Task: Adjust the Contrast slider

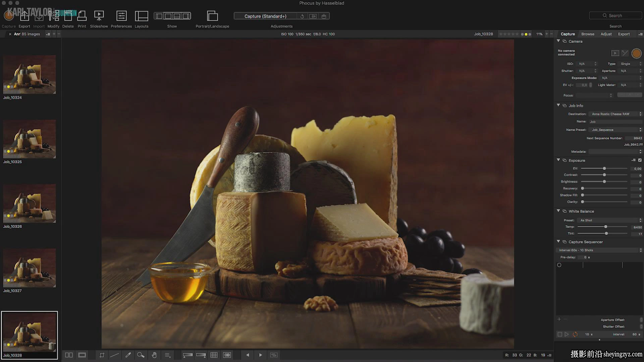Action: click(x=604, y=175)
